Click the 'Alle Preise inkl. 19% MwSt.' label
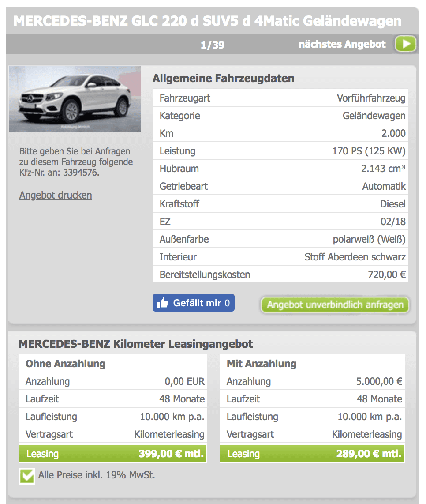 97,475
